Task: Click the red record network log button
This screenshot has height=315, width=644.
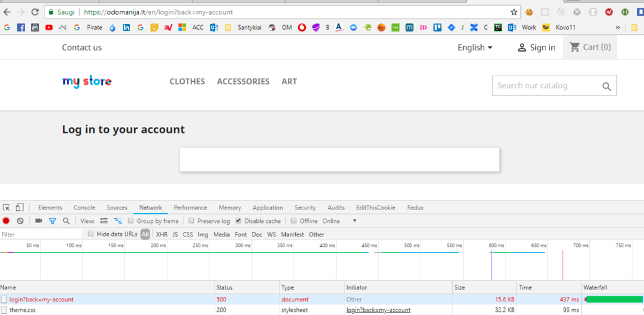Action: [6, 221]
